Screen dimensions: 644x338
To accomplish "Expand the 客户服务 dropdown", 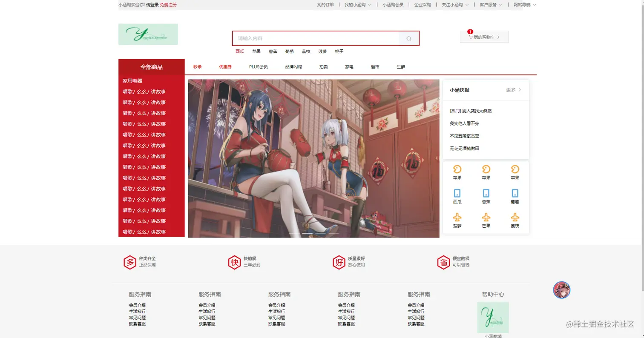I will coord(491,5).
